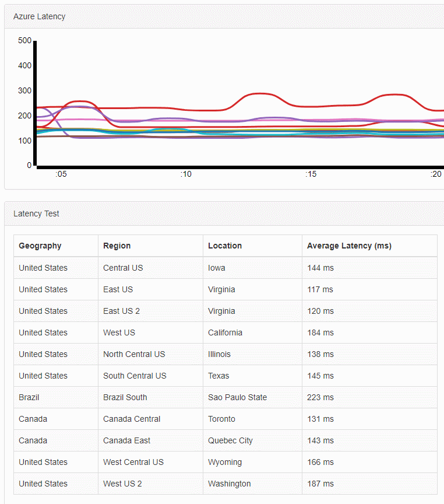Click the 500 y-axis label
This screenshot has height=504, width=444.
[24, 40]
